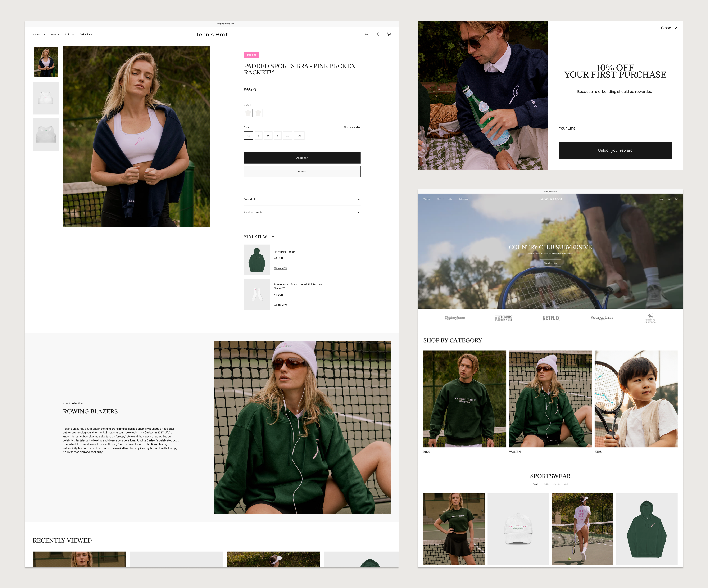The height and width of the screenshot is (588, 708).
Task: Click the Tennis Brat logo on homepage hero
Action: 550,199
